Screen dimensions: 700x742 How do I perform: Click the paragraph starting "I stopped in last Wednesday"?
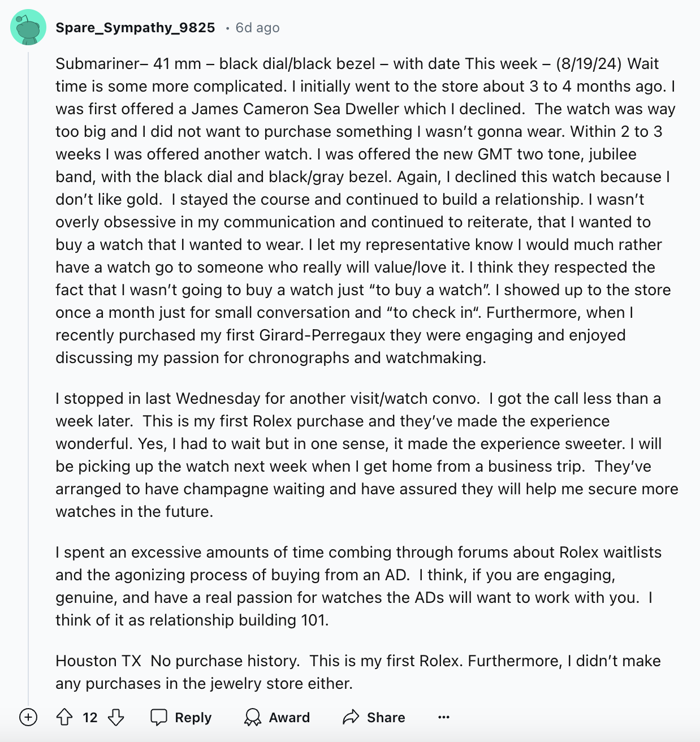(367, 455)
